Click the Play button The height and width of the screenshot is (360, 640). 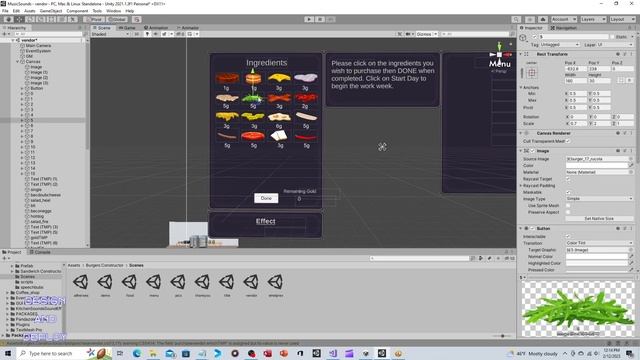click(309, 19)
